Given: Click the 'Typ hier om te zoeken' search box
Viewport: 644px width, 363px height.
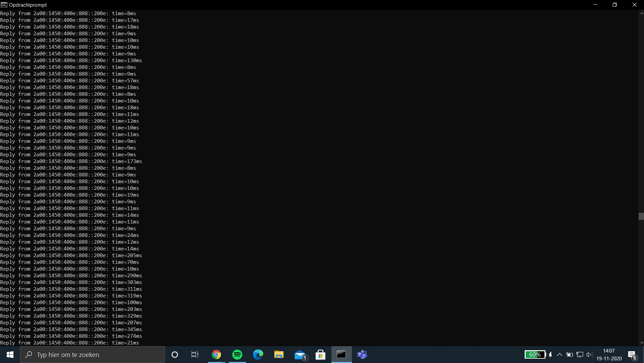Looking at the screenshot, I should click(x=92, y=355).
